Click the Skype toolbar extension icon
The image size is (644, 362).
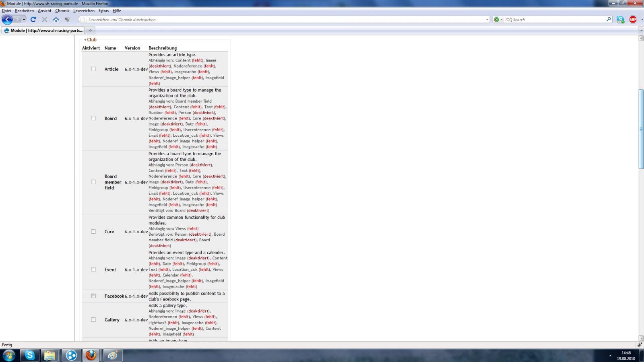[620, 19]
